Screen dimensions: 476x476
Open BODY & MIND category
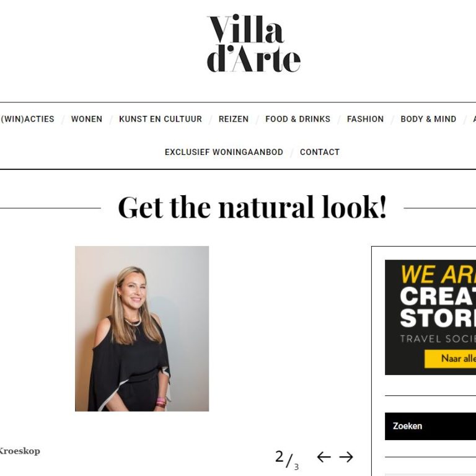(x=428, y=119)
